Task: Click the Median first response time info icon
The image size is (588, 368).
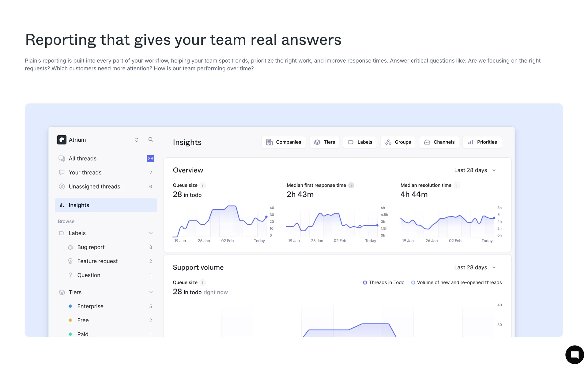Action: pyautogui.click(x=351, y=185)
